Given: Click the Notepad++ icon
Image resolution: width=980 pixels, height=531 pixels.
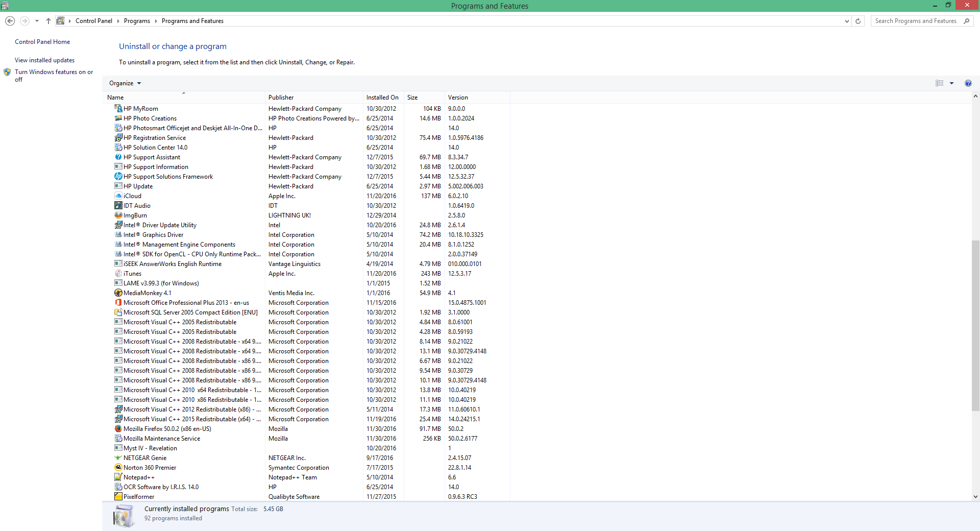Looking at the screenshot, I should point(118,477).
